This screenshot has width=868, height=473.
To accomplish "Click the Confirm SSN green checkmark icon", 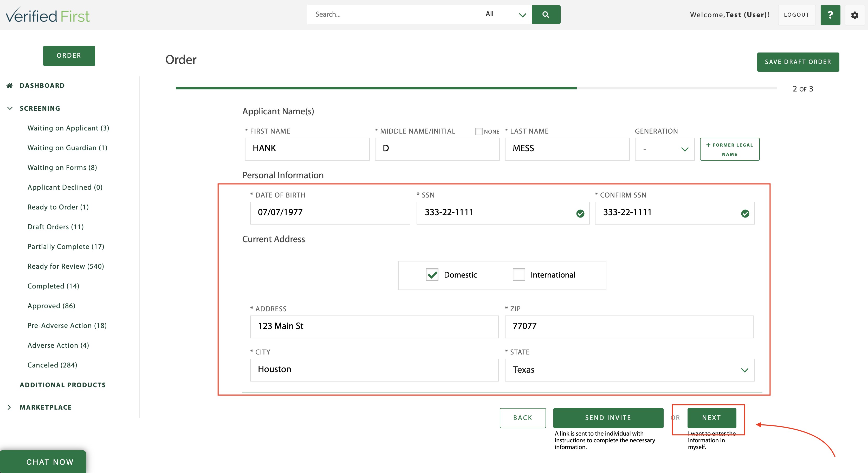I will pos(745,213).
